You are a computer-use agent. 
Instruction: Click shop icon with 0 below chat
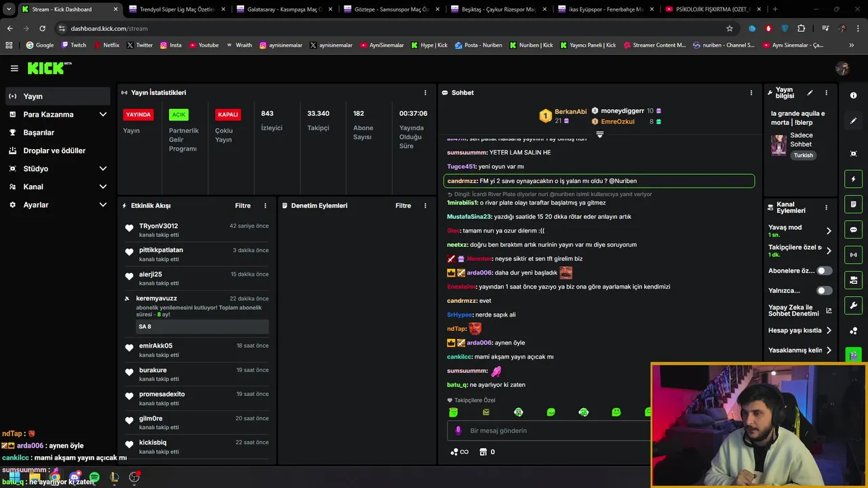pyautogui.click(x=487, y=452)
